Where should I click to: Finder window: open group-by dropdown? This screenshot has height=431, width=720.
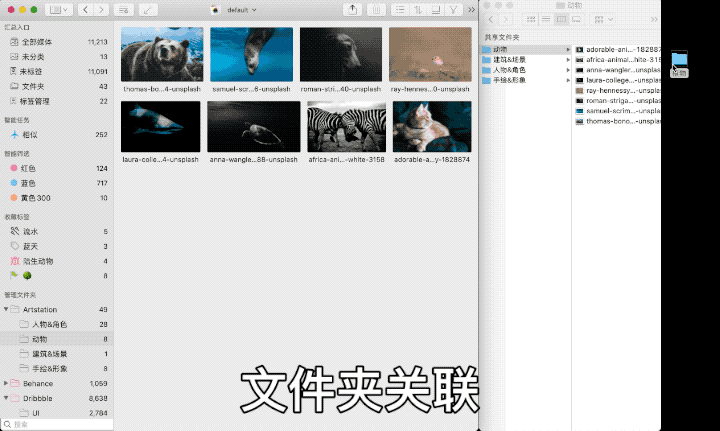(x=603, y=19)
